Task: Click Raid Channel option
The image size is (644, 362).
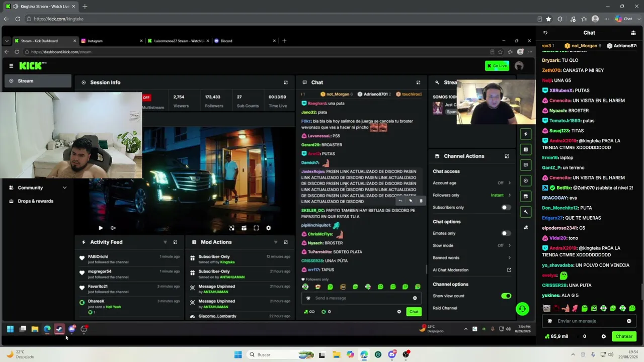Action: (445, 308)
